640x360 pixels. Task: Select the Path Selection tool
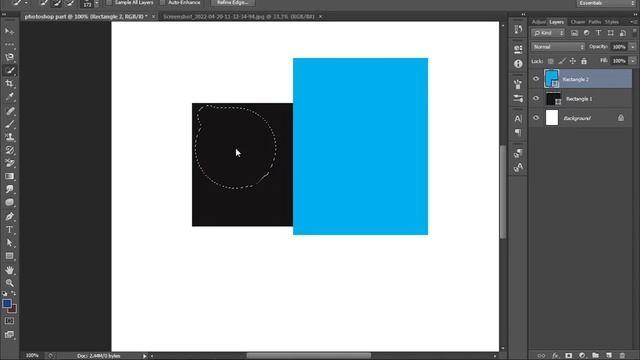[x=9, y=243]
